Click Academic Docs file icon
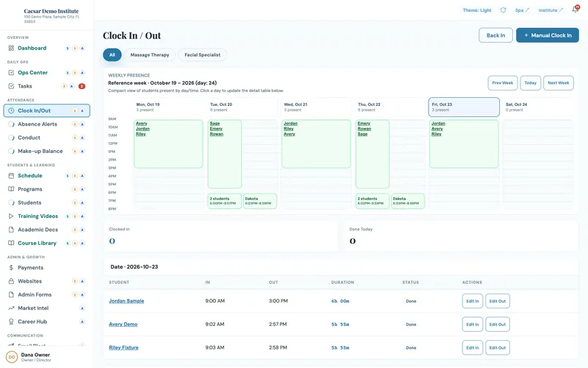 click(x=11, y=230)
